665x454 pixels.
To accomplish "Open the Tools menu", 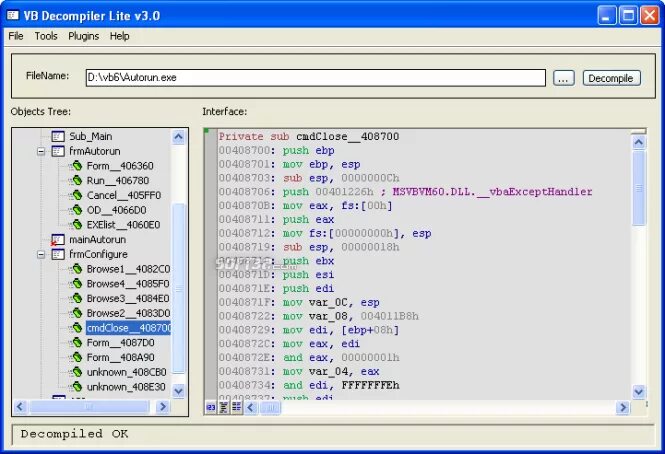I will tap(46, 36).
